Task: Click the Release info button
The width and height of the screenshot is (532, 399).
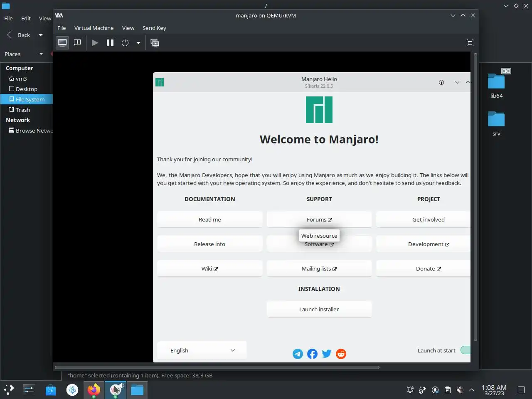Action: coord(210,244)
